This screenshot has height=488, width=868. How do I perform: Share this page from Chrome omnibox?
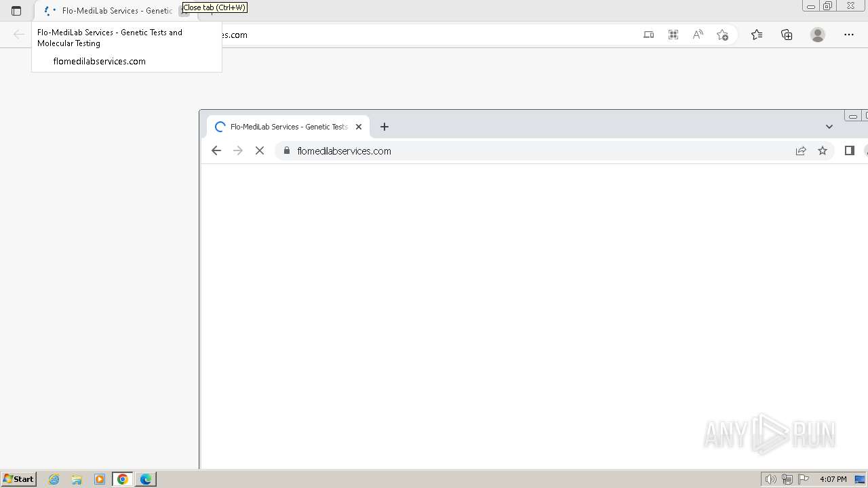click(x=801, y=150)
